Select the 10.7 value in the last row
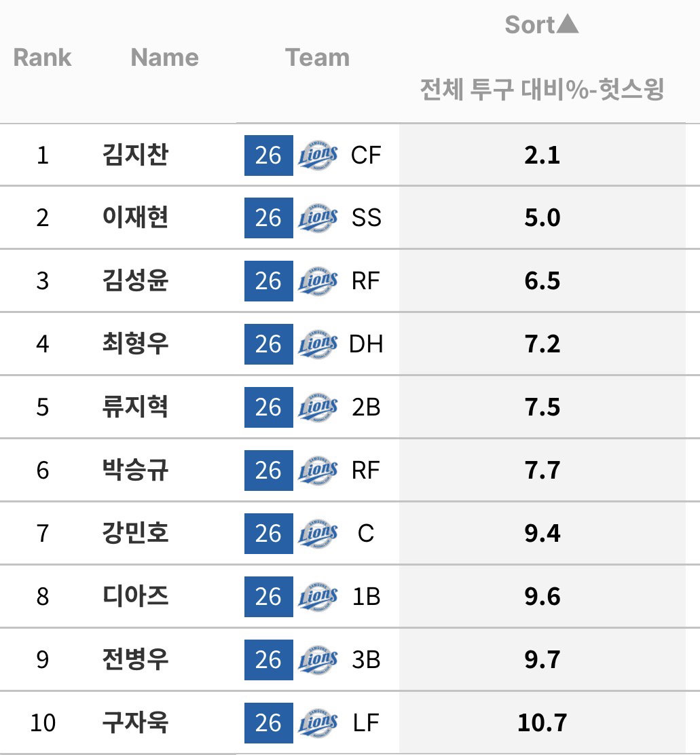This screenshot has height=755, width=700. (542, 722)
